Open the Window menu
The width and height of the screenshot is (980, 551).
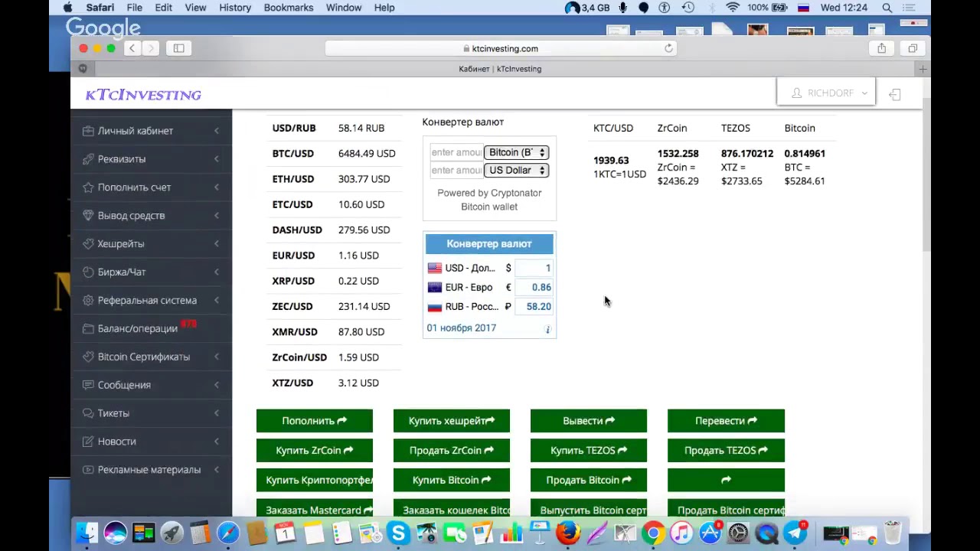coord(344,8)
